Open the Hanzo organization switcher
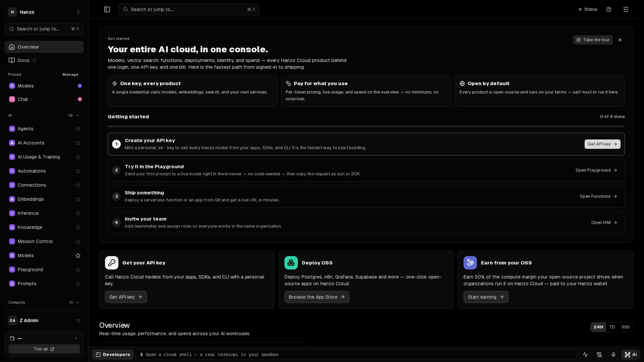The image size is (644, 362). (x=44, y=12)
